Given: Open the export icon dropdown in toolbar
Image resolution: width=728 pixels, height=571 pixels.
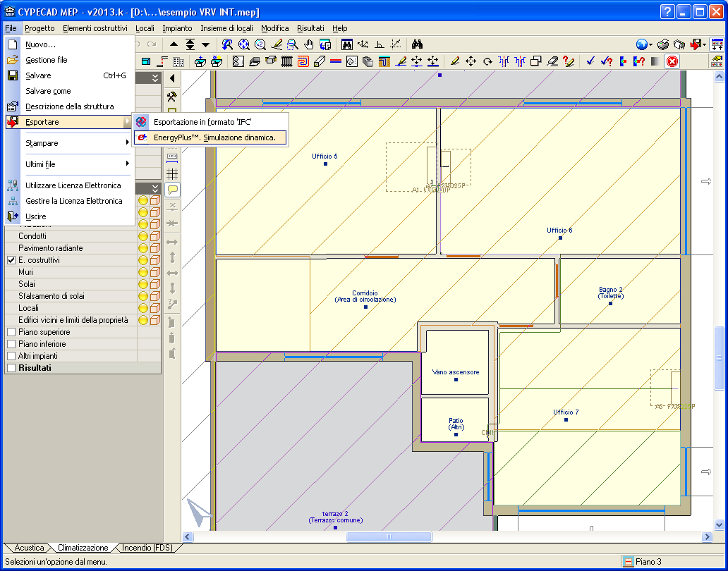Looking at the screenshot, I should coord(705,45).
